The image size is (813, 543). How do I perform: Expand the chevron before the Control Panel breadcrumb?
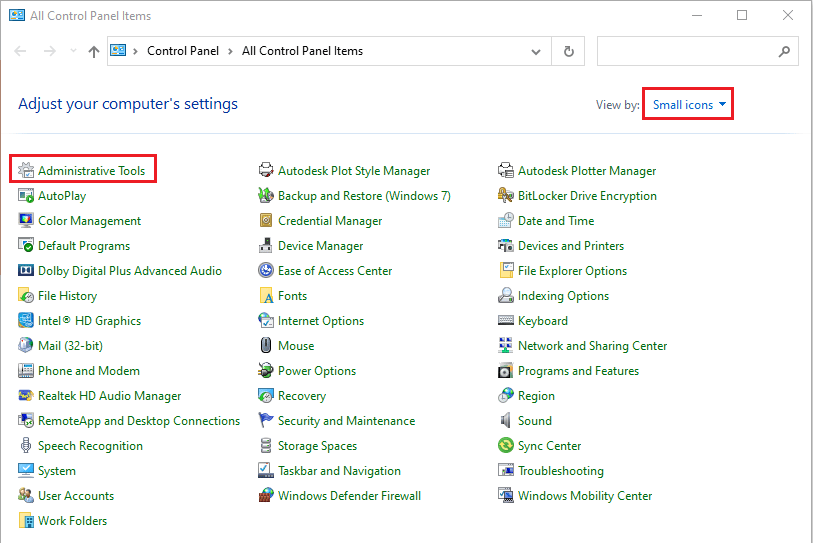(135, 51)
